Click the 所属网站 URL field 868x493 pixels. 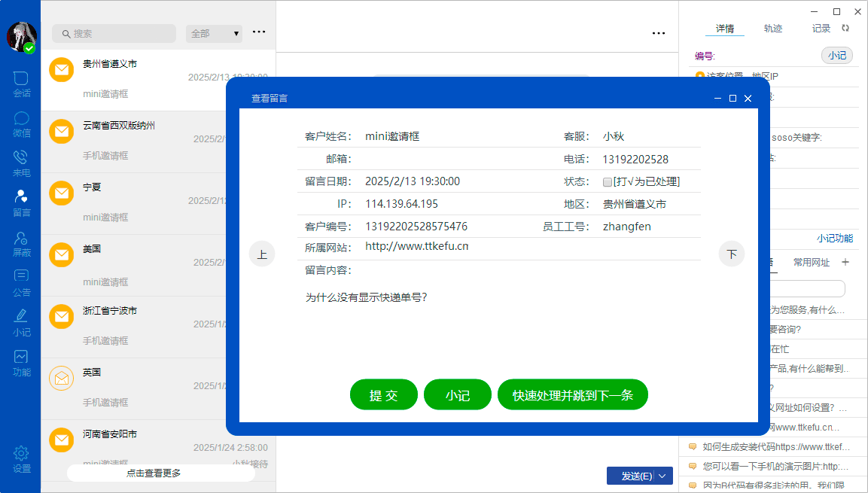pyautogui.click(x=416, y=247)
